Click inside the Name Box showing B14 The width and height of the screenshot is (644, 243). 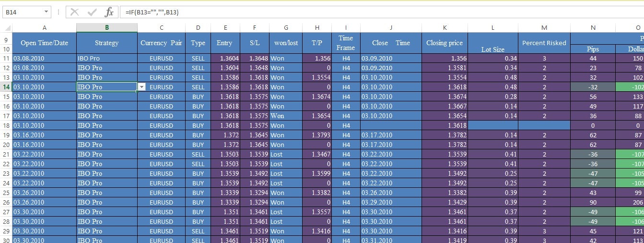tap(23, 12)
